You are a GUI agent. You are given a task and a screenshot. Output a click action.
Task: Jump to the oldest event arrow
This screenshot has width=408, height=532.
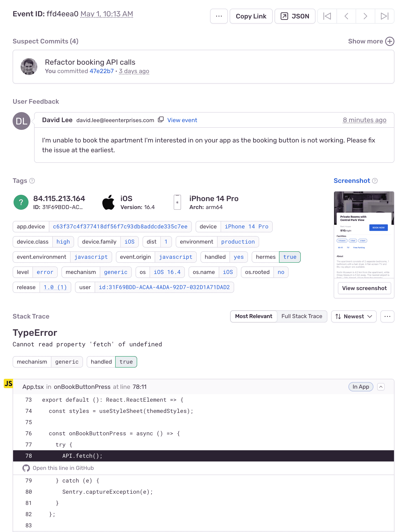click(x=327, y=16)
